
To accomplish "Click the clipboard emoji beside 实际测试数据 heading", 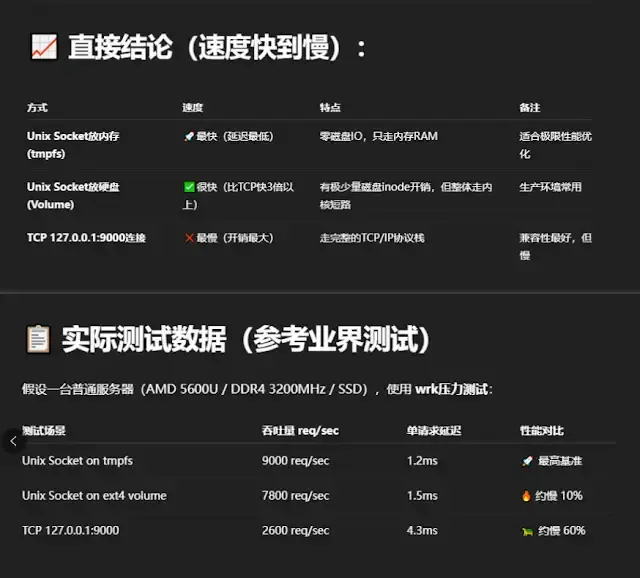I will coord(37,340).
